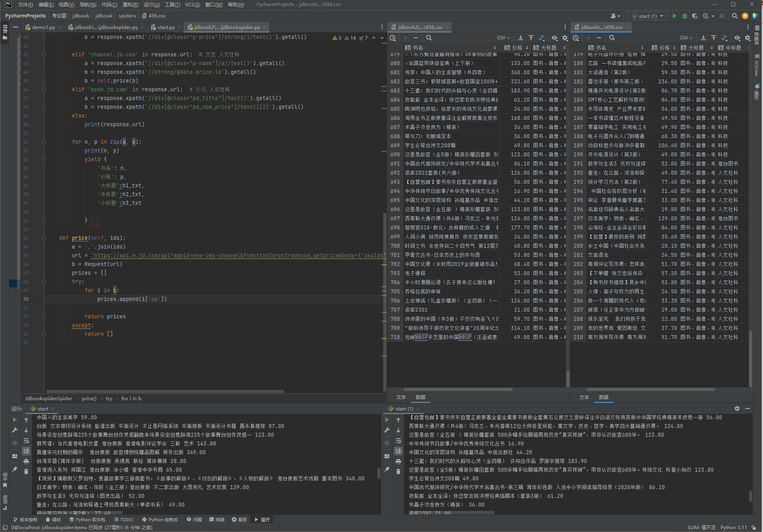Toggle pin tab in the 'start' run panel
The width and height of the screenshot is (763, 532).
tap(15, 469)
